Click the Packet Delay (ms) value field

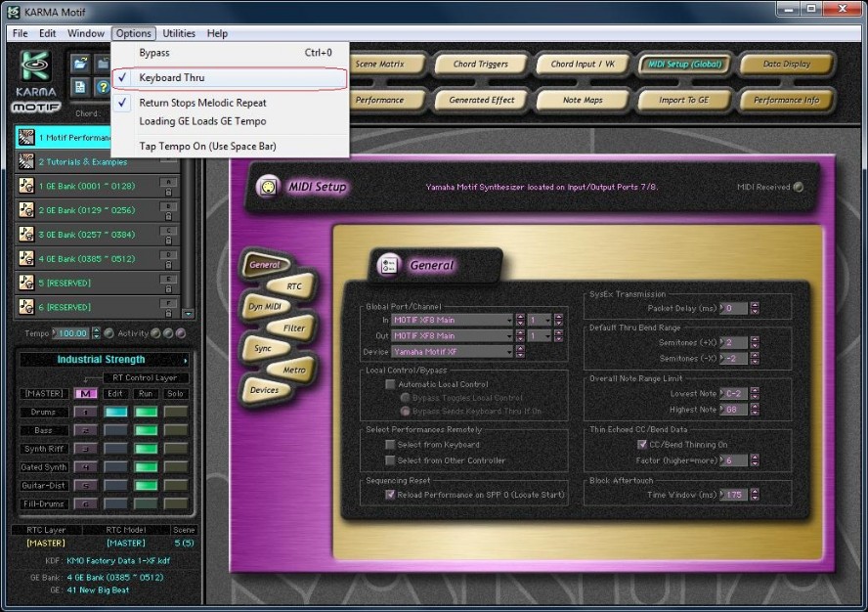pos(735,308)
